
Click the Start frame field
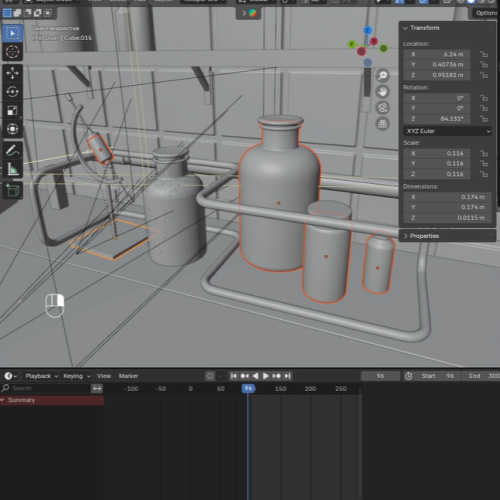(x=438, y=376)
